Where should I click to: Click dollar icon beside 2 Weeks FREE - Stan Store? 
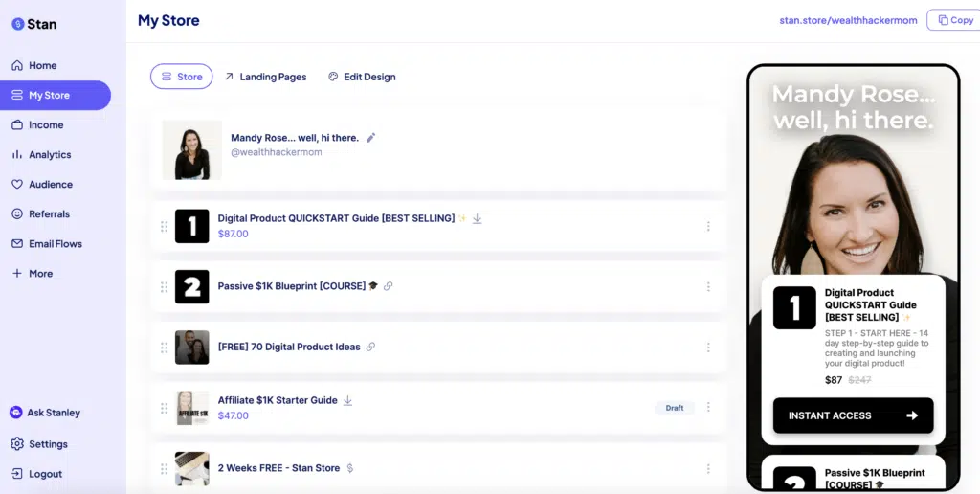click(350, 468)
